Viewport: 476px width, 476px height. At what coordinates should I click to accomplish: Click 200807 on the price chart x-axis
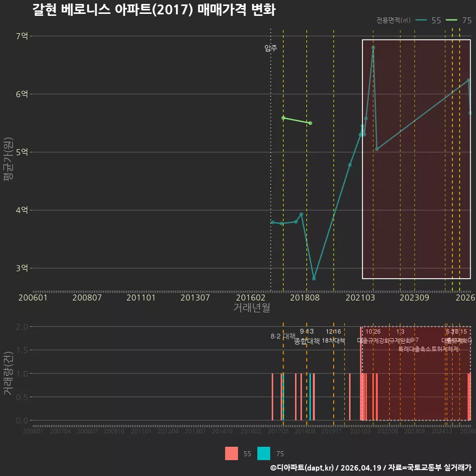click(x=87, y=297)
